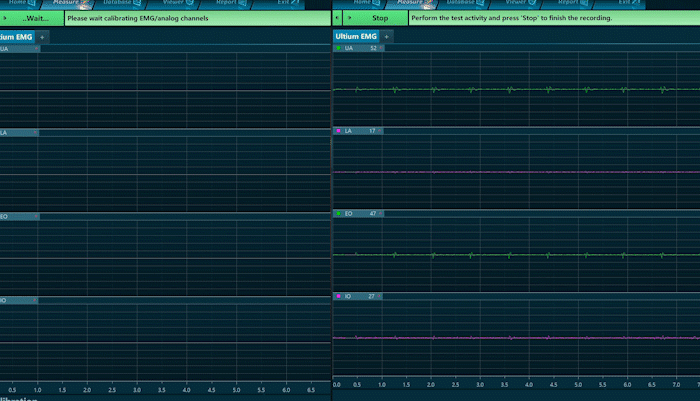
Task: Click the plus icon beside Ultium EMG in the calibrating window
Action: (x=42, y=37)
